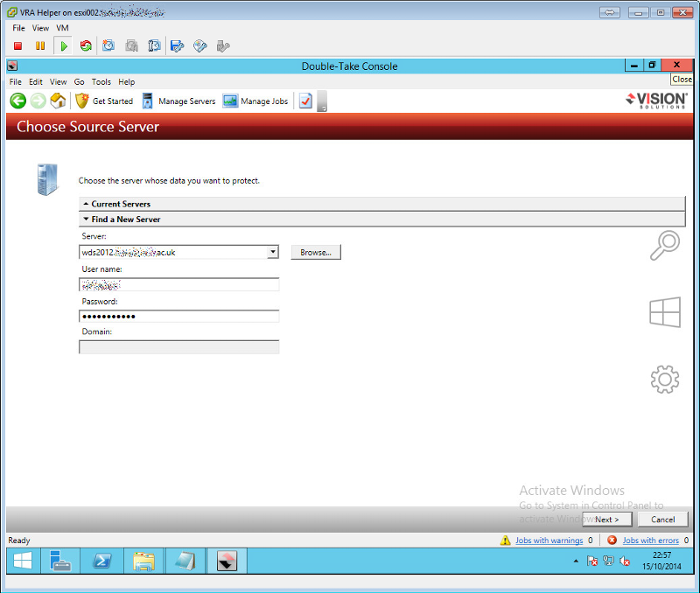Open the notepad-like taskbar icon

click(185, 561)
